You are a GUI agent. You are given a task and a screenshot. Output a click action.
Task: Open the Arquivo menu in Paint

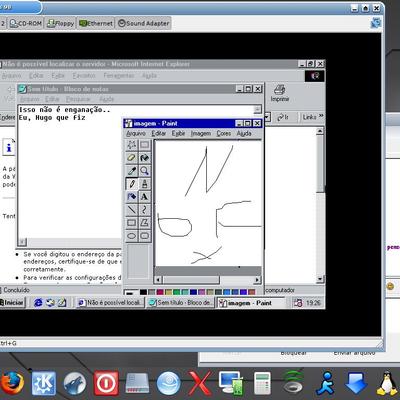point(136,133)
